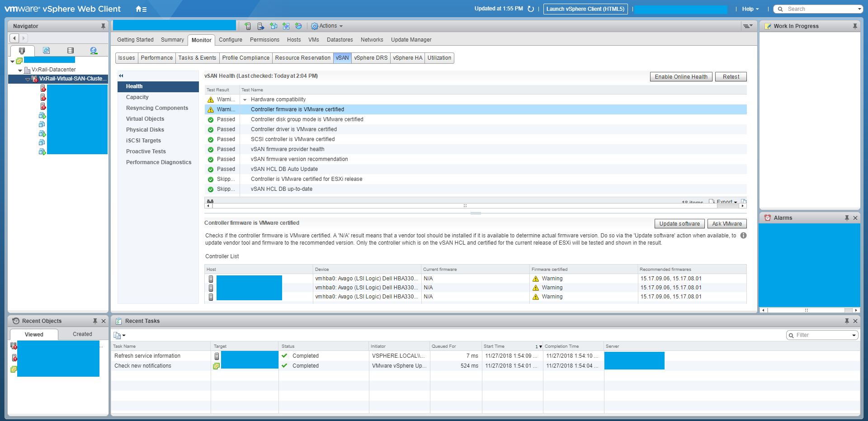
Task: Expand the VxRail-Datacenter tree node
Action: [x=20, y=70]
